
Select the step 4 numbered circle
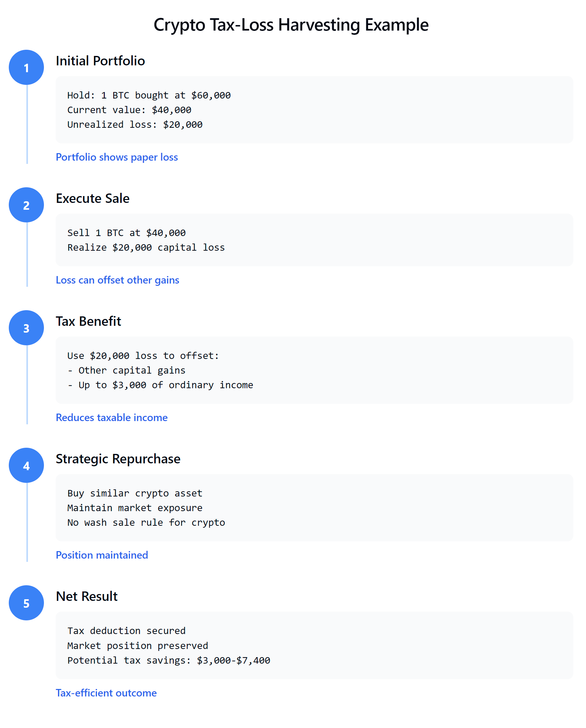26,465
